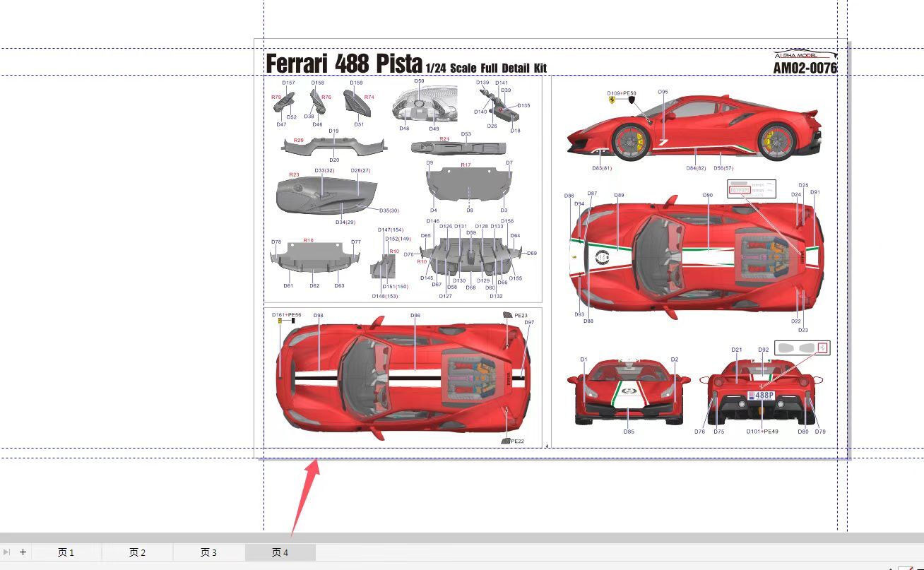The width and height of the screenshot is (924, 570).
Task: Click the 'D83(81)' label under side view
Action: pos(602,168)
